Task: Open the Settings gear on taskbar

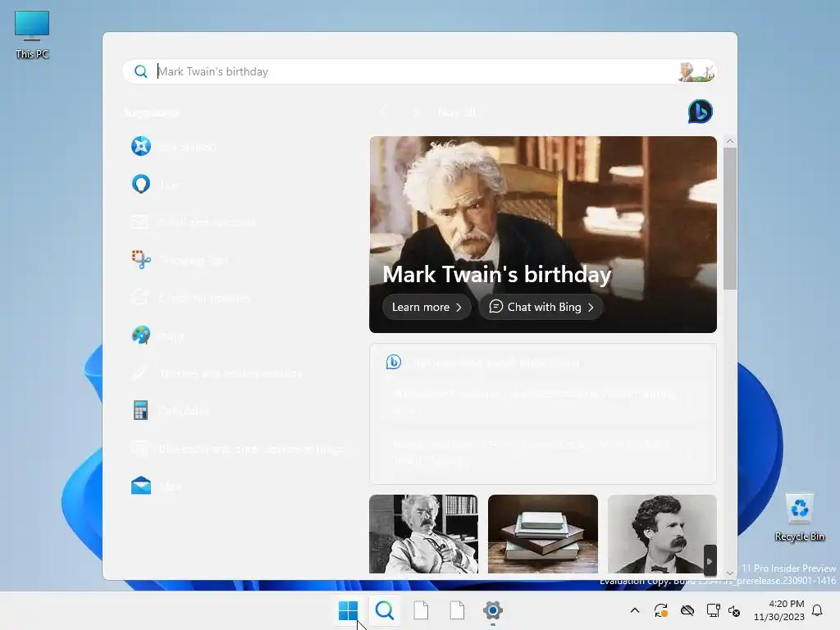Action: 493,610
